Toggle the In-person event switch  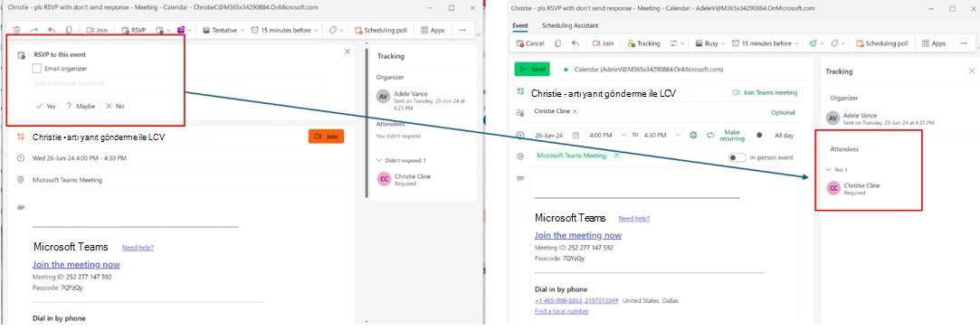click(x=737, y=157)
